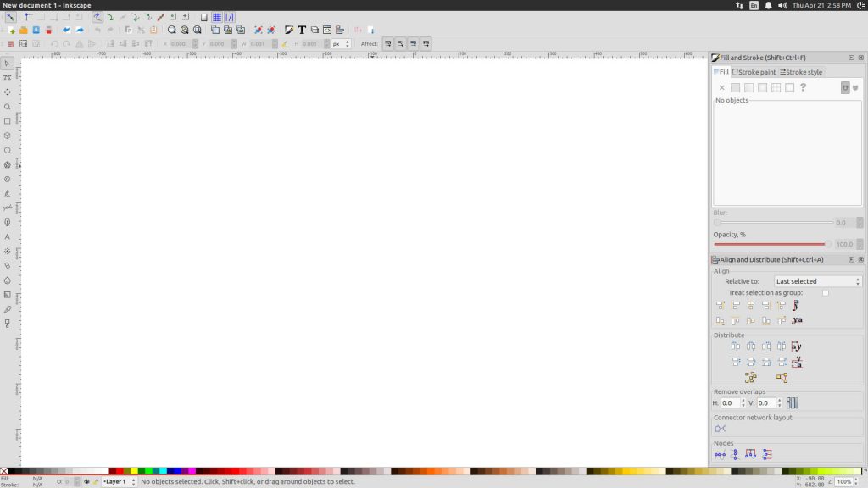The image size is (868, 488).
Task: Select the Ellipse tool
Action: (x=8, y=152)
